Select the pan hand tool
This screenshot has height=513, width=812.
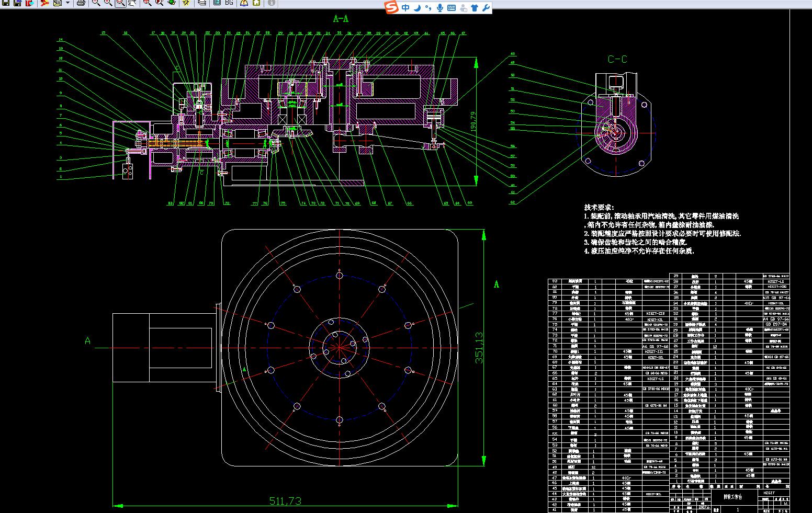pyautogui.click(x=132, y=3)
